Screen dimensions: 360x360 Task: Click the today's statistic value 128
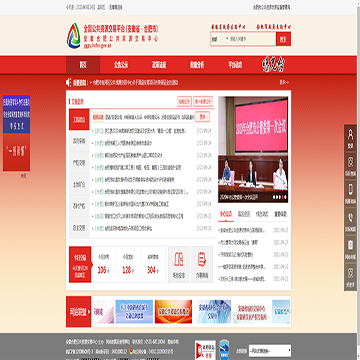click(x=127, y=270)
